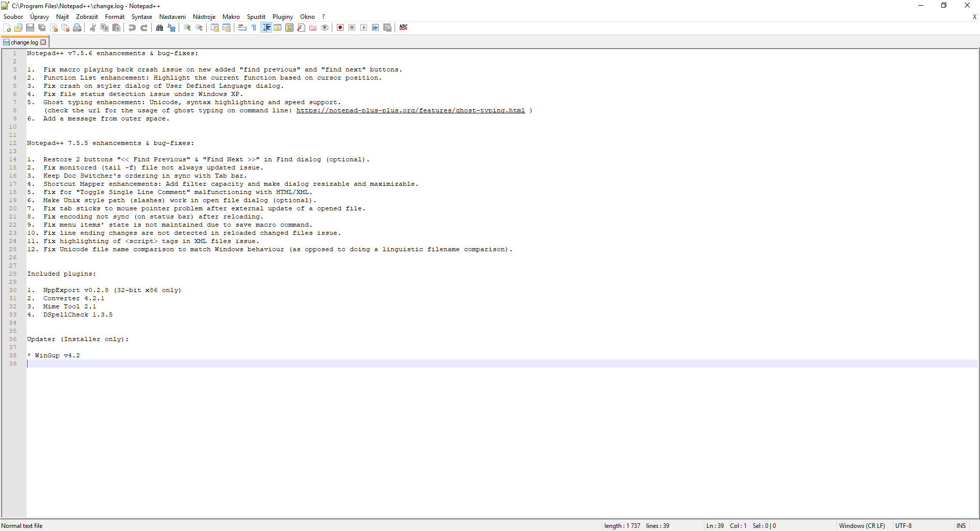The width and height of the screenshot is (980, 531).
Task: Open the Formát menu
Action: point(115,17)
